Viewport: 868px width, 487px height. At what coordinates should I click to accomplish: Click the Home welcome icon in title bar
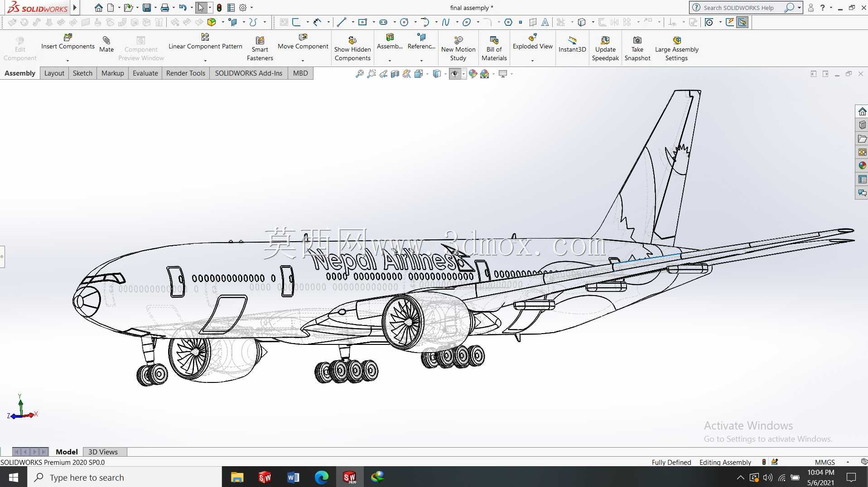click(98, 8)
